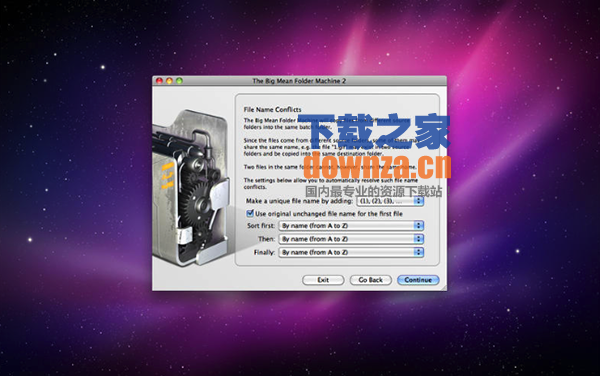Image resolution: width=600 pixels, height=376 pixels.
Task: Click the 'Then:' label
Action: [266, 239]
